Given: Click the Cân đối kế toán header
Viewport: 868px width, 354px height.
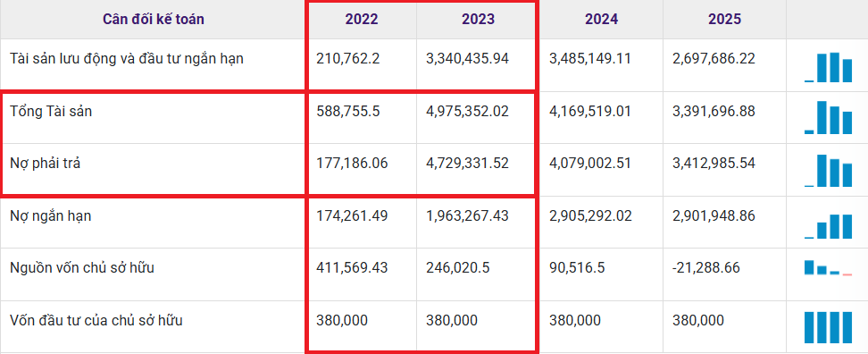Looking at the screenshot, I should click(154, 20).
